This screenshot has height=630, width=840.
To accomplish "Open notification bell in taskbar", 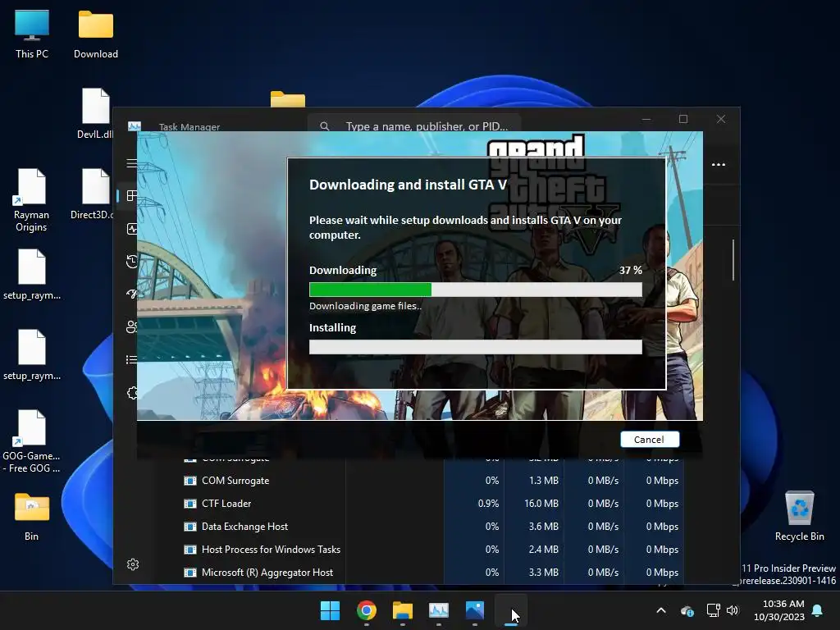I will click(818, 610).
